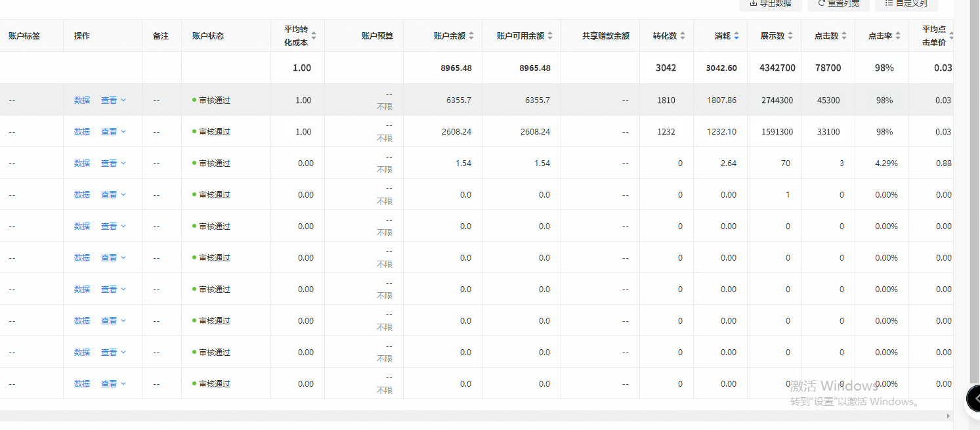Click the sort arrows on 展示数 column

point(789,36)
